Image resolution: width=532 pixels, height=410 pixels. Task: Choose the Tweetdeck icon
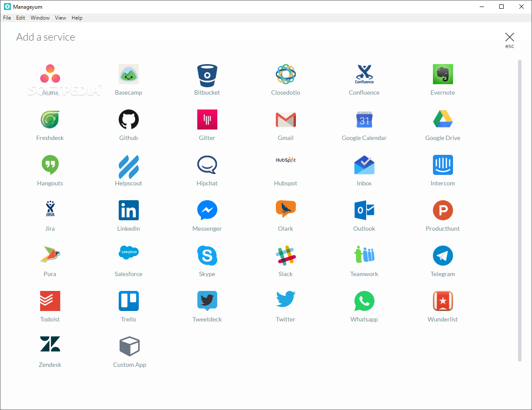pos(207,301)
